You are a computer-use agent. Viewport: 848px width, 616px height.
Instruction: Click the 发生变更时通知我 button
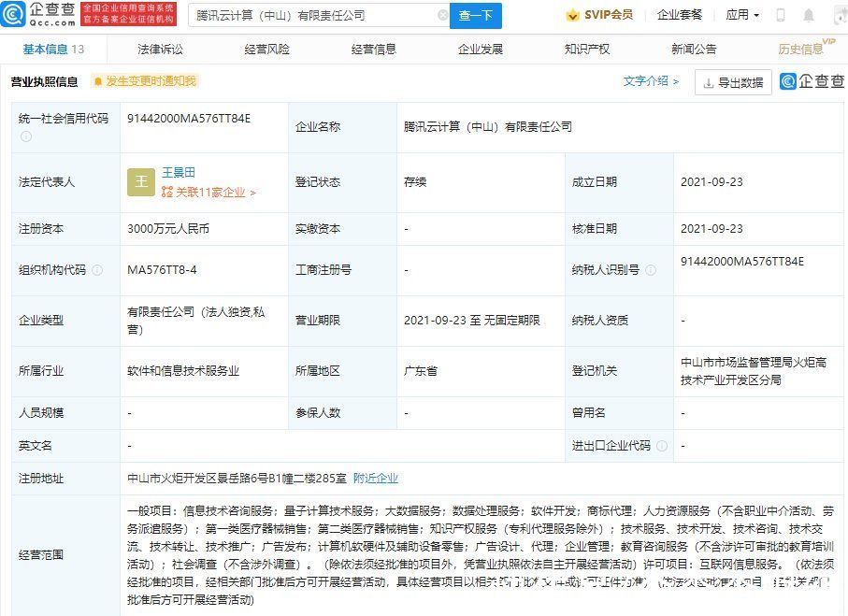(144, 81)
